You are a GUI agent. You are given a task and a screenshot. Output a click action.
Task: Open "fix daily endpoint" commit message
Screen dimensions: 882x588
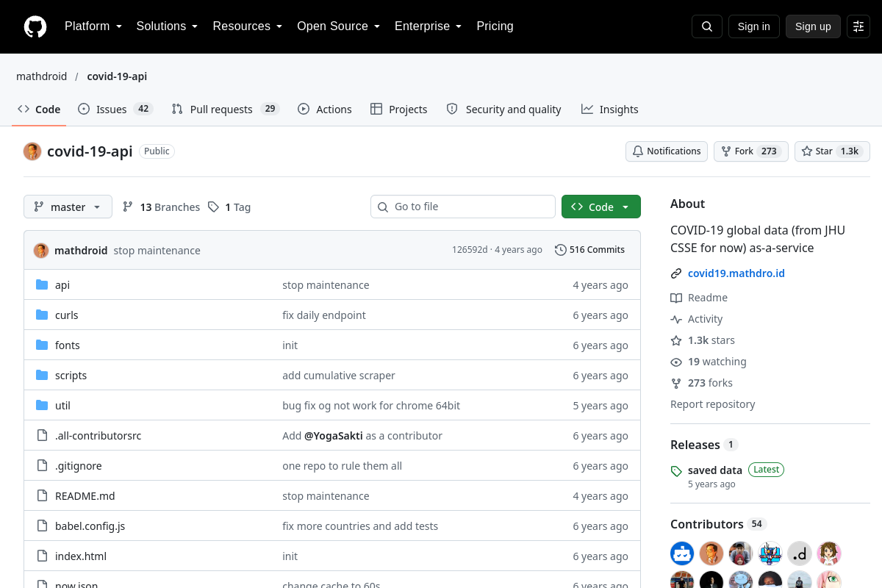pos(324,315)
